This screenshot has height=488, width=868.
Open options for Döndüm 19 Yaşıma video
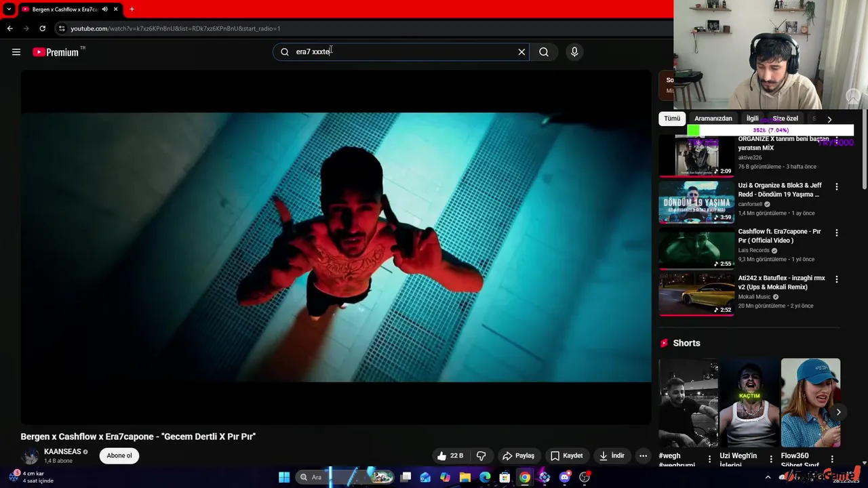(x=836, y=186)
